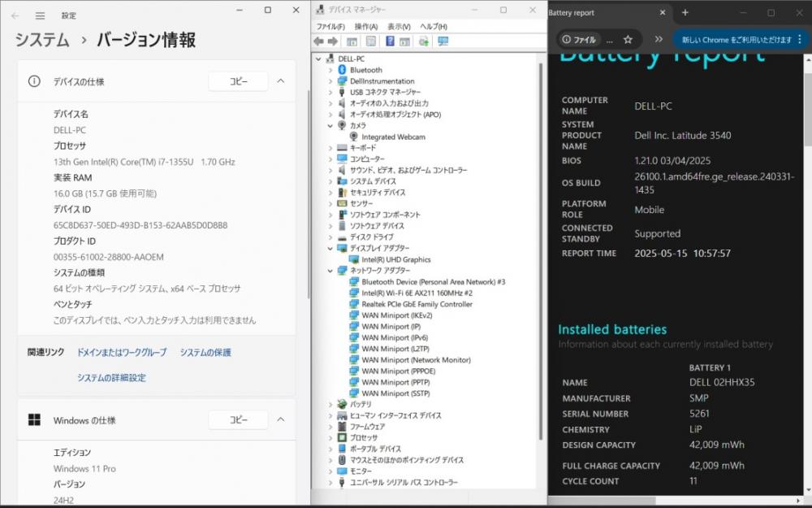The image size is (812, 508).
Task: Open 操作(A) menu in Device Manager
Action: pos(366,27)
